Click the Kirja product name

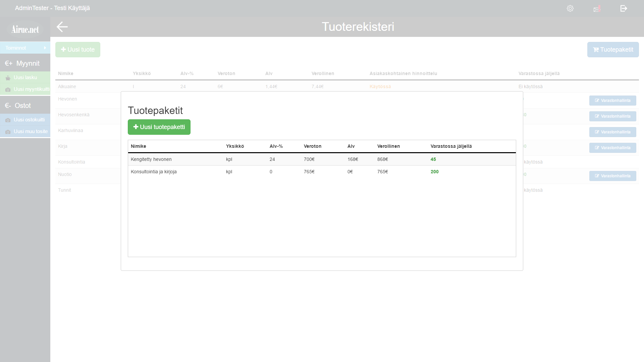[63, 146]
